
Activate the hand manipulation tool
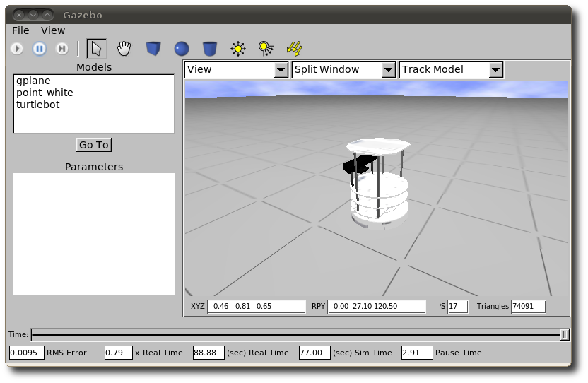pos(124,49)
